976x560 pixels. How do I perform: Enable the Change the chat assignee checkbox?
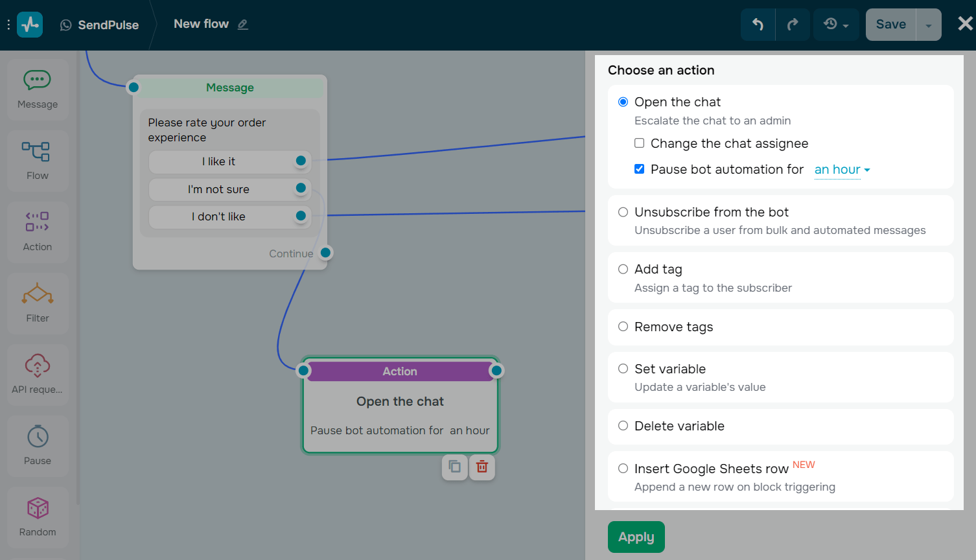point(639,143)
